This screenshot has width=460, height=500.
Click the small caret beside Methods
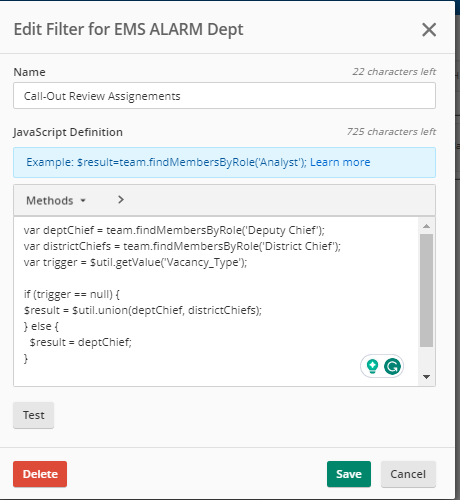pos(83,200)
